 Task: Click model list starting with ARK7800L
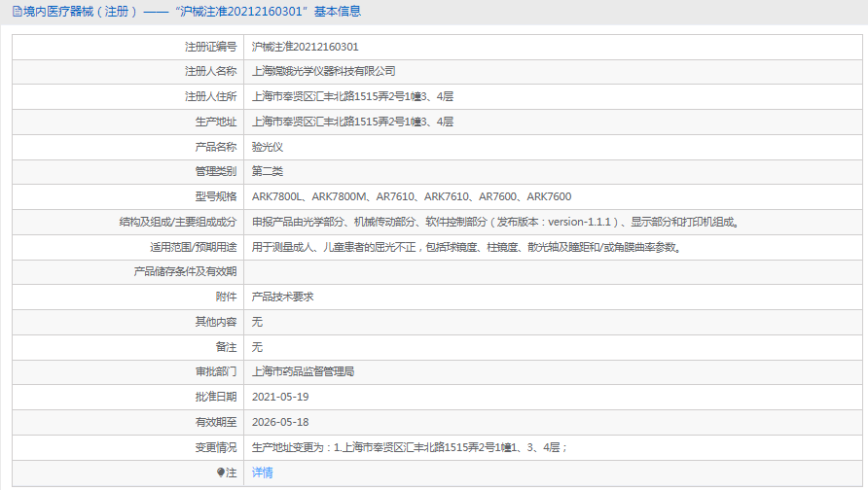point(412,196)
